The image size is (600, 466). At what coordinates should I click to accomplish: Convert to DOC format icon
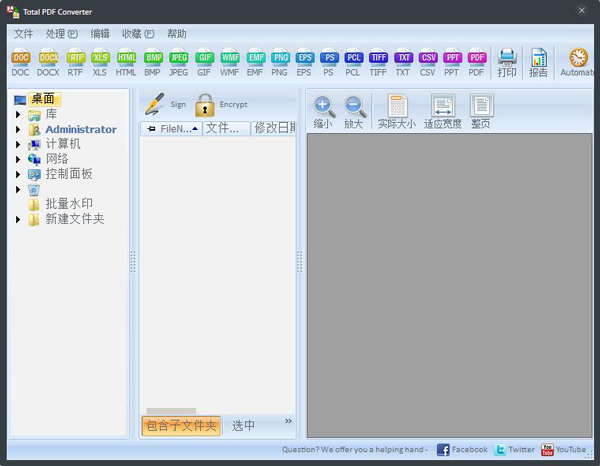20,62
